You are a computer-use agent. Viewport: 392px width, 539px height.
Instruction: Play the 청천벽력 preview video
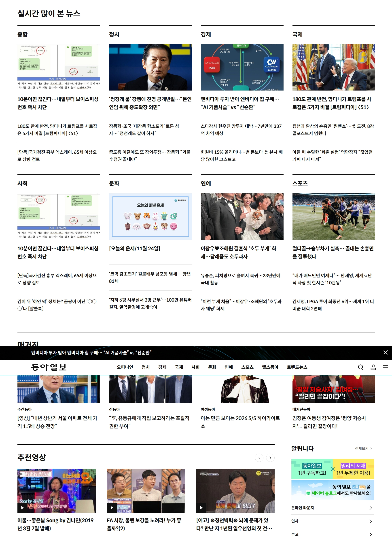coord(235,490)
